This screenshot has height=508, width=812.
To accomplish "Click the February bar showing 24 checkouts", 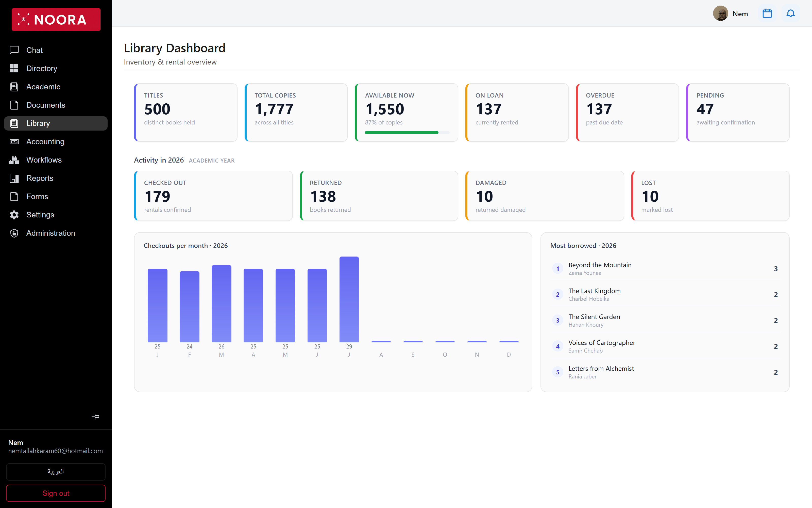I will click(x=189, y=307).
